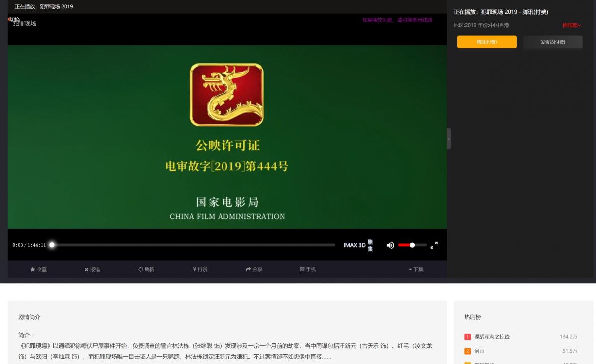Click the IMAX 3D label
The width and height of the screenshot is (596, 364).
pyautogui.click(x=354, y=245)
